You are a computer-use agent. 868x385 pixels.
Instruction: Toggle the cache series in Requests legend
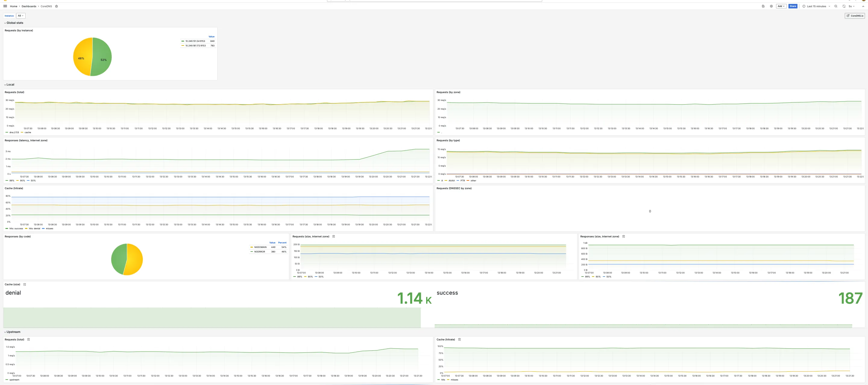click(26, 132)
